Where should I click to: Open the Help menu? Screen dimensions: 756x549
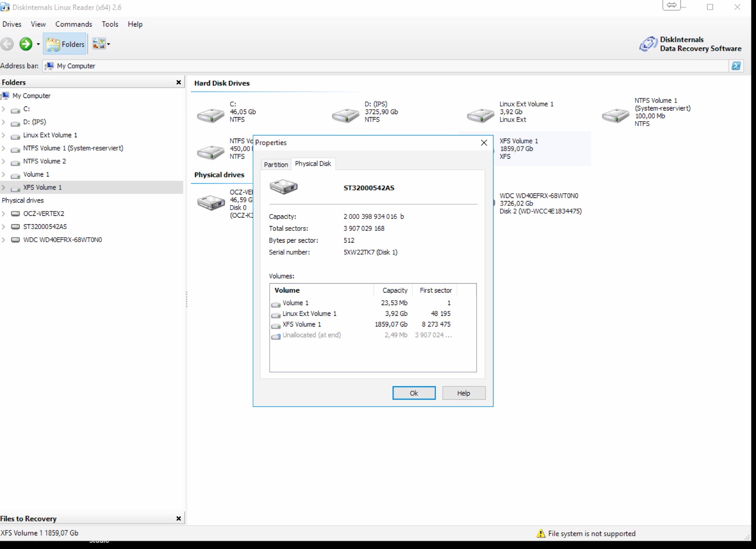(135, 24)
